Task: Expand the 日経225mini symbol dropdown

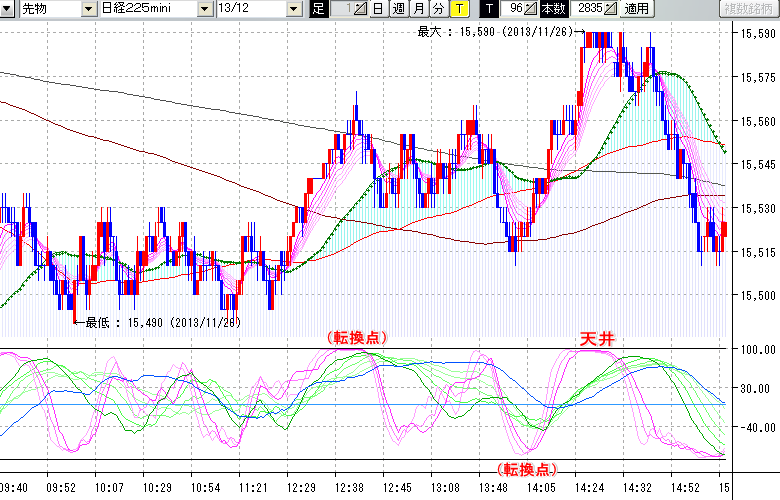Action: pyautogui.click(x=204, y=9)
